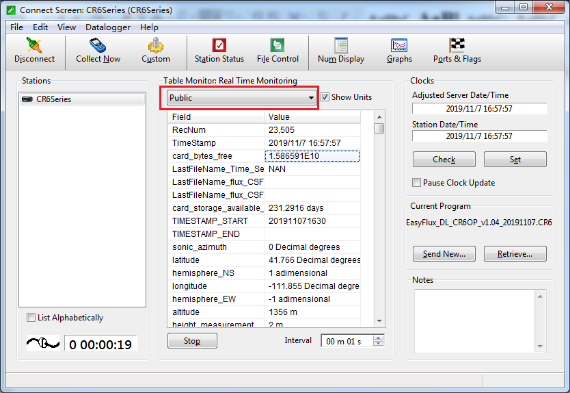
Task: Click the table monitor scroll down arrow
Action: coord(379,321)
